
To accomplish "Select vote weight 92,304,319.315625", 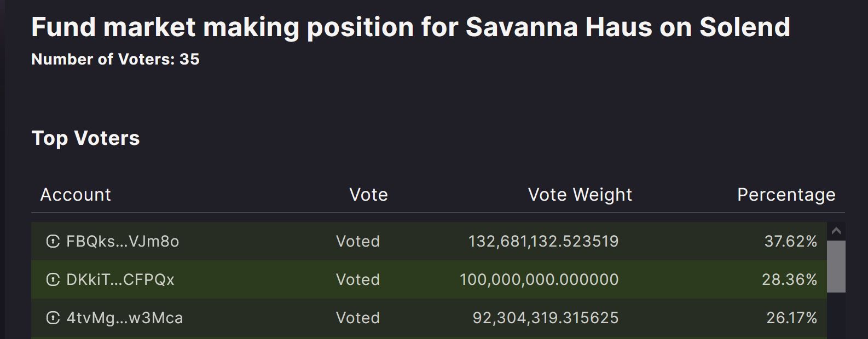I will 546,318.
